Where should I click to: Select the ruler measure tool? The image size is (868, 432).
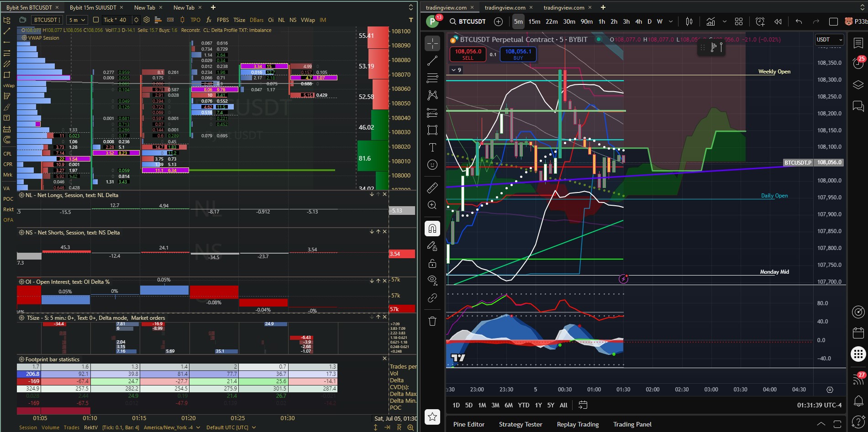432,187
